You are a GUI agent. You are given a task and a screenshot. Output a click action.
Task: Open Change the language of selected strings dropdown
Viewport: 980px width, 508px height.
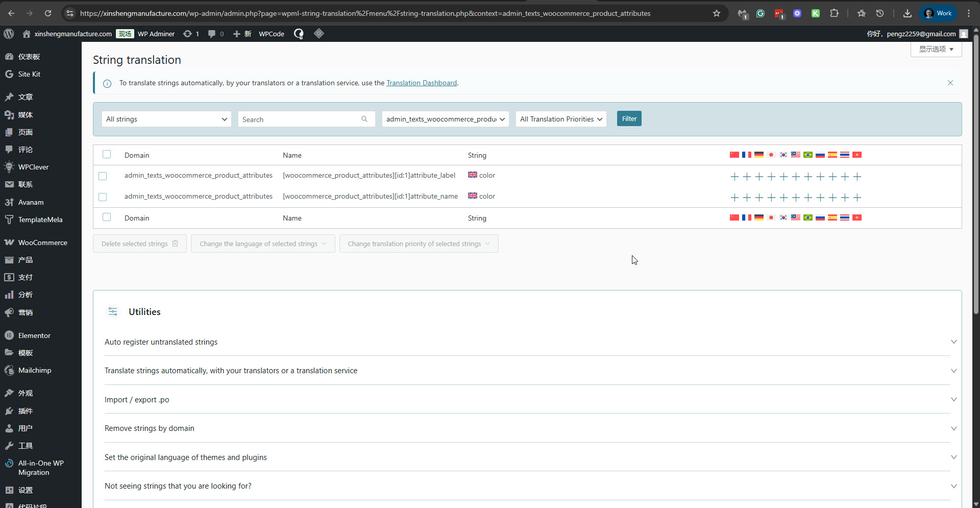(263, 244)
